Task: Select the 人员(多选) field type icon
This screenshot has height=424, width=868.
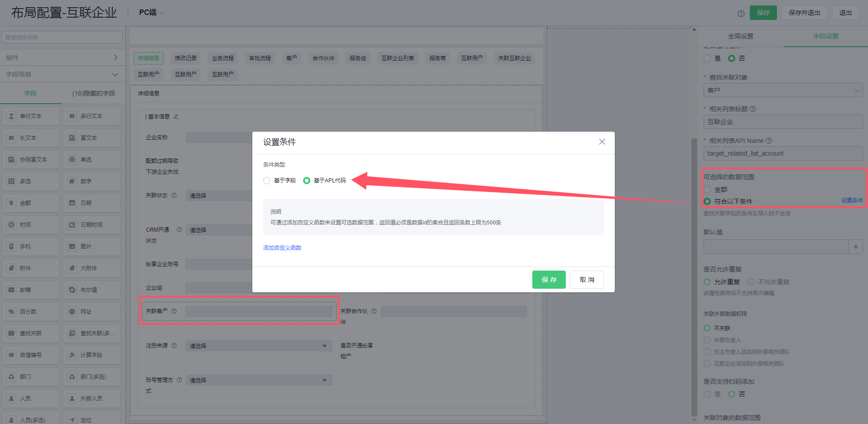Action: tap(30, 419)
